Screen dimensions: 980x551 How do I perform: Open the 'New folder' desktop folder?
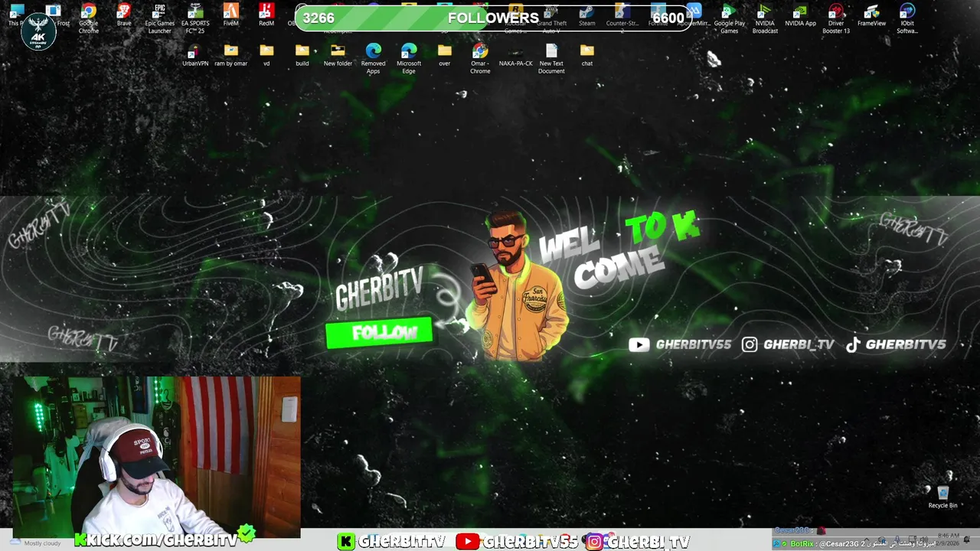point(338,55)
